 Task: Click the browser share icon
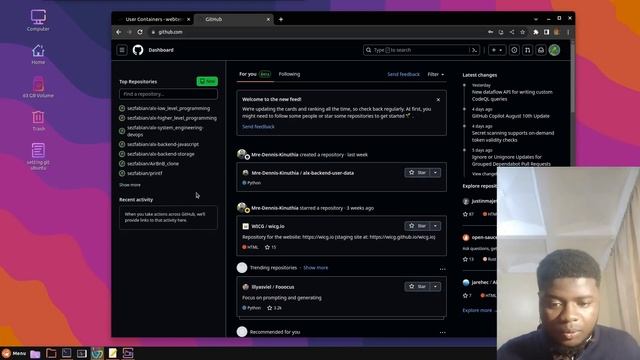512,32
